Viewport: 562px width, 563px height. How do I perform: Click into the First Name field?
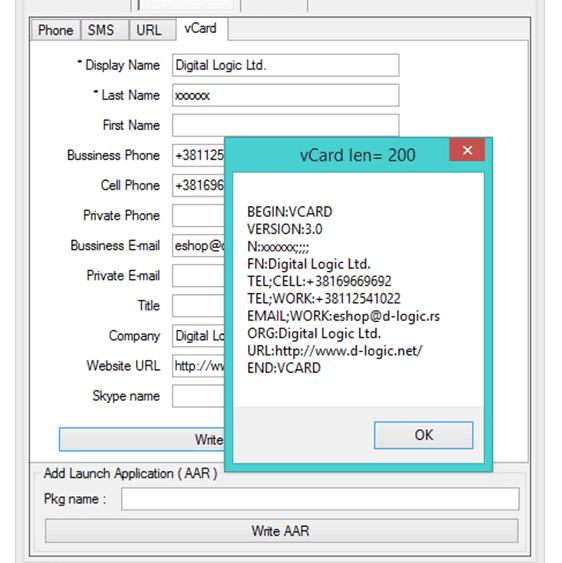tap(285, 125)
